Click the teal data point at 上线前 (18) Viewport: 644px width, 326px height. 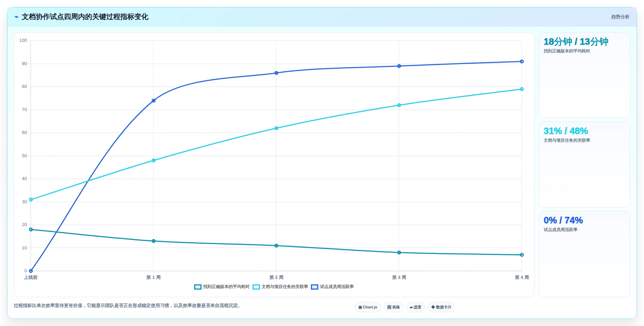tap(31, 229)
